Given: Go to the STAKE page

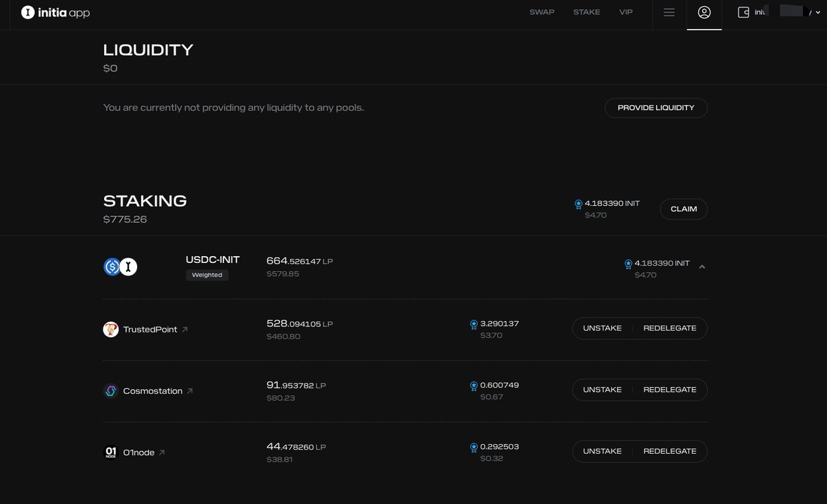Looking at the screenshot, I should coord(586,12).
